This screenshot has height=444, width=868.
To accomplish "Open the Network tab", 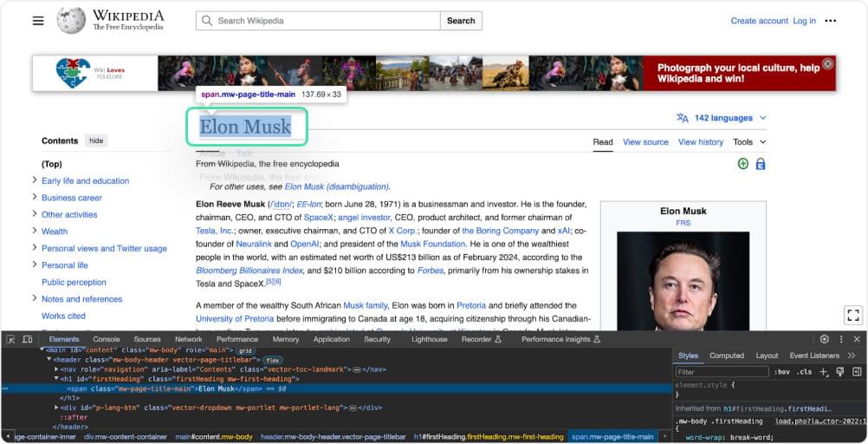I will coord(189,339).
